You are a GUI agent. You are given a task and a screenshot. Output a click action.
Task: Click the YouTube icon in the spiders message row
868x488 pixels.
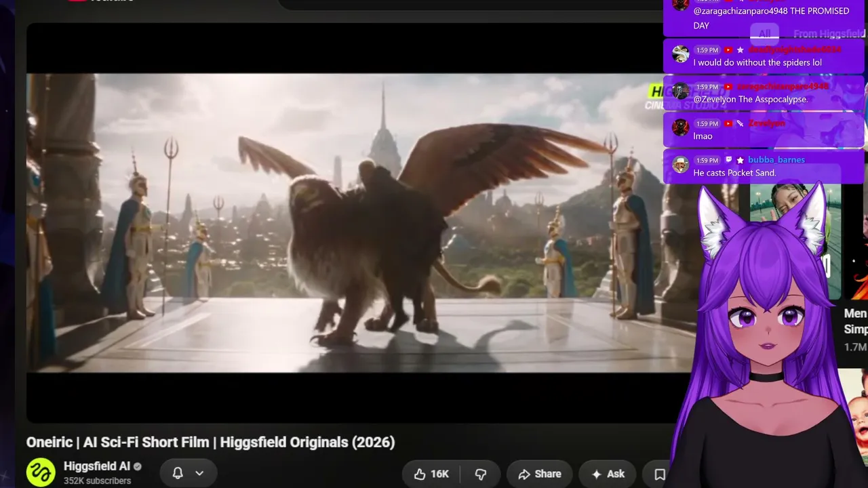coord(728,50)
